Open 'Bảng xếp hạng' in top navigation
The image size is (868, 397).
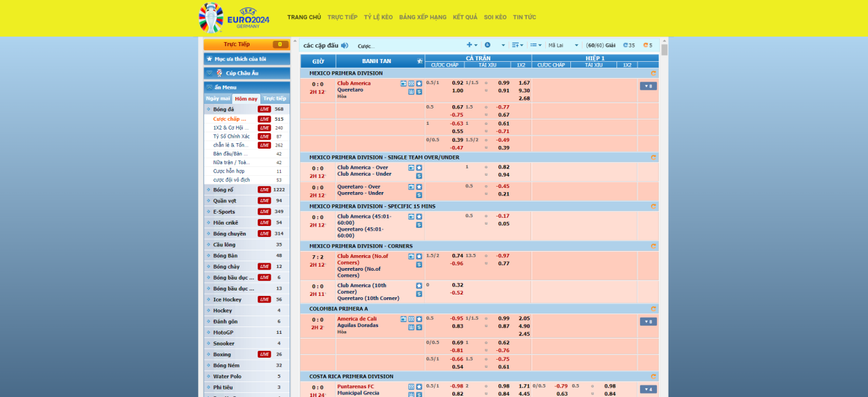(x=422, y=17)
